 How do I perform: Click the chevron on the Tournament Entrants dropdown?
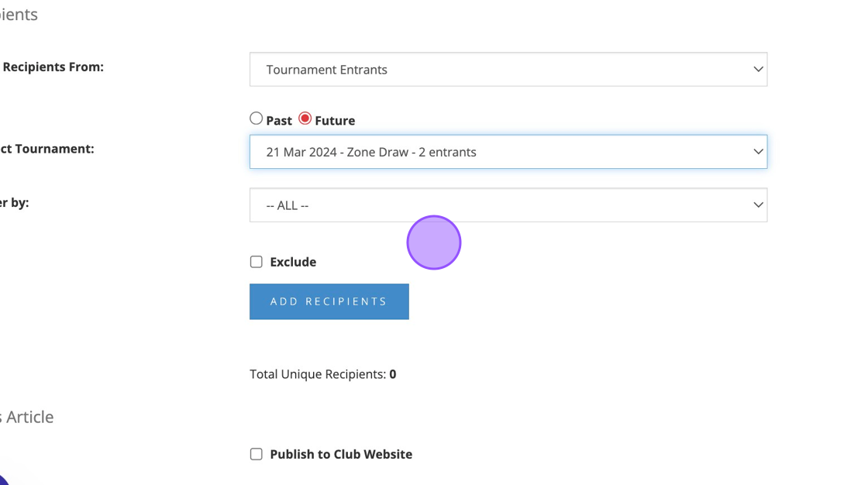758,70
